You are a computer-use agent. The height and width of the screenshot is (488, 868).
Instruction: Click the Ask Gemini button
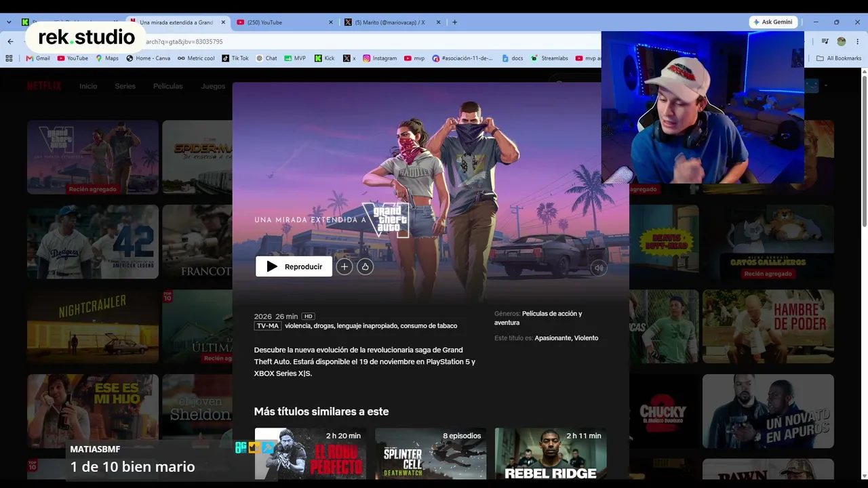click(x=772, y=22)
